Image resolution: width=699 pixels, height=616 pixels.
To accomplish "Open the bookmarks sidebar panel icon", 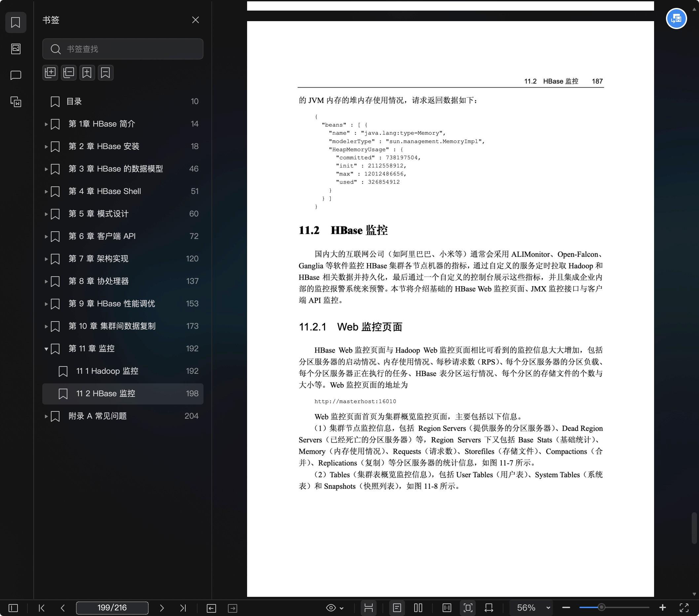I will [16, 22].
